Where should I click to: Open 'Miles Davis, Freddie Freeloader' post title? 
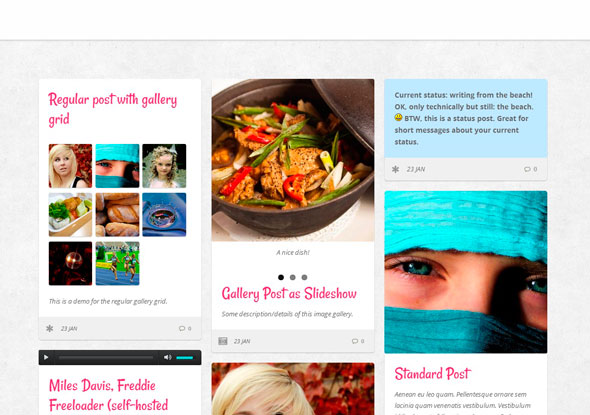tap(108, 395)
